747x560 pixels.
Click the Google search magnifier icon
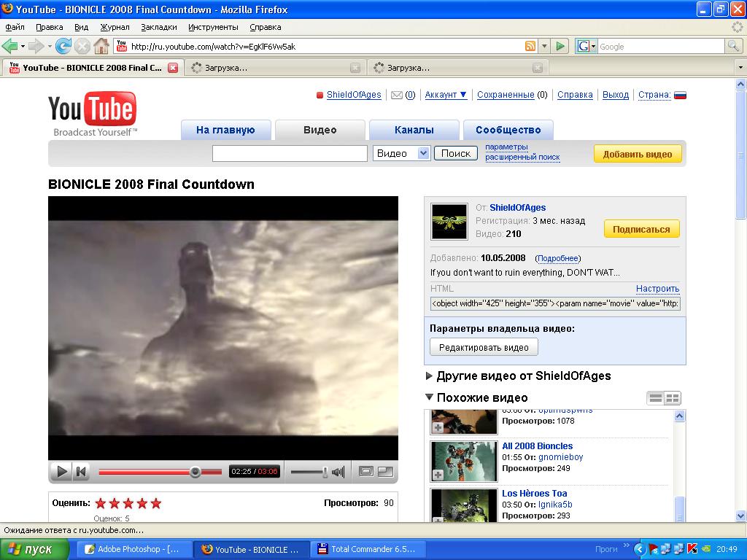tap(733, 46)
